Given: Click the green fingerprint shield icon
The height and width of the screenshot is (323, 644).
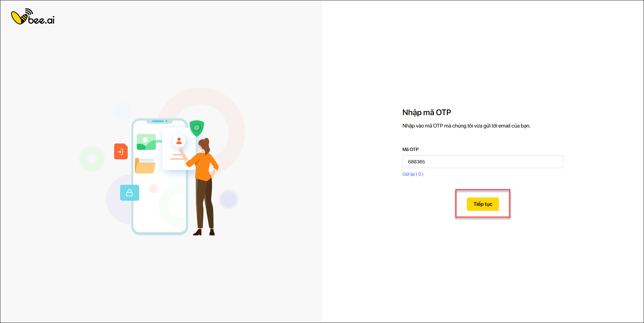Looking at the screenshot, I should coord(197,128).
